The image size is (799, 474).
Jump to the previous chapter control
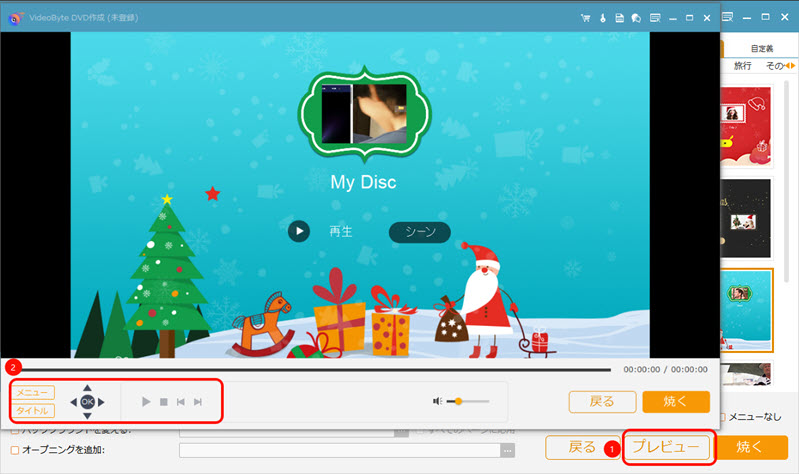180,402
